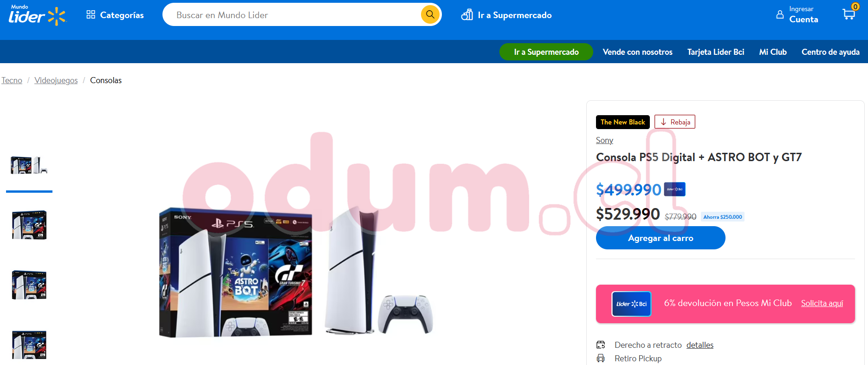Select the second product thumbnail

click(29, 225)
